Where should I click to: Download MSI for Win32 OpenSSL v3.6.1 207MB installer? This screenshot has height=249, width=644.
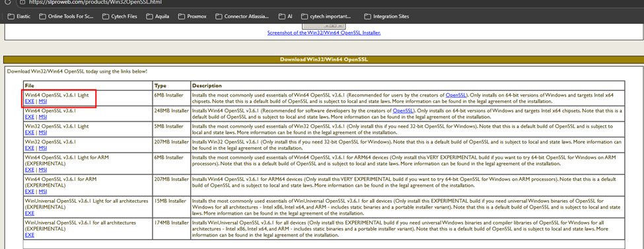[x=43, y=148]
